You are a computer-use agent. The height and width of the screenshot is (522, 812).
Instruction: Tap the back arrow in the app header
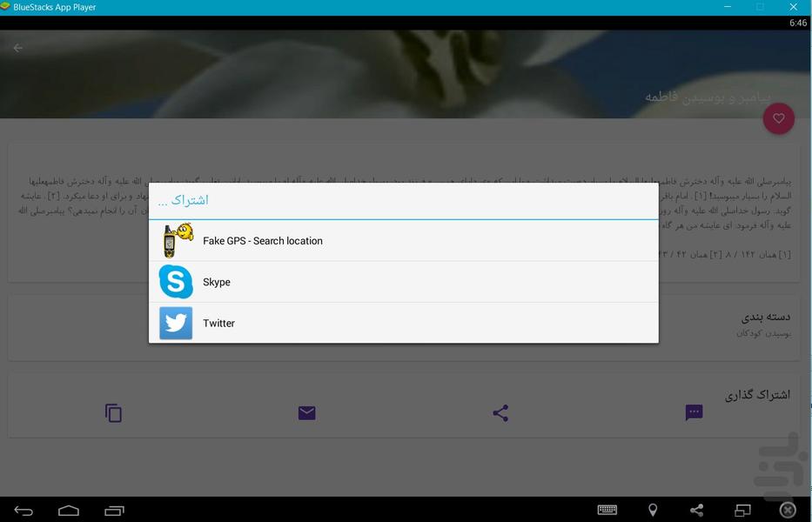coord(18,48)
